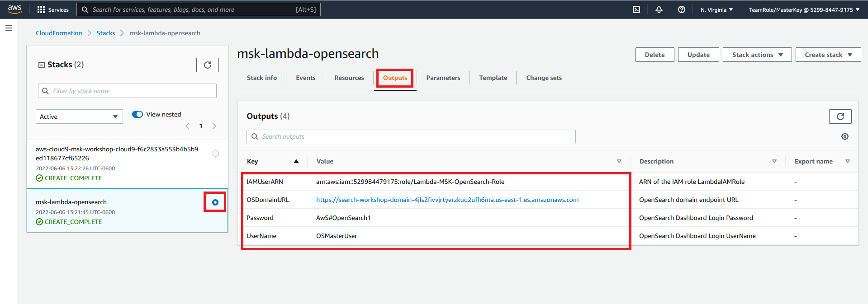Select the Lambda-MSK-OpenSearch-Role ARN value
The height and width of the screenshot is (304, 868).
click(410, 182)
